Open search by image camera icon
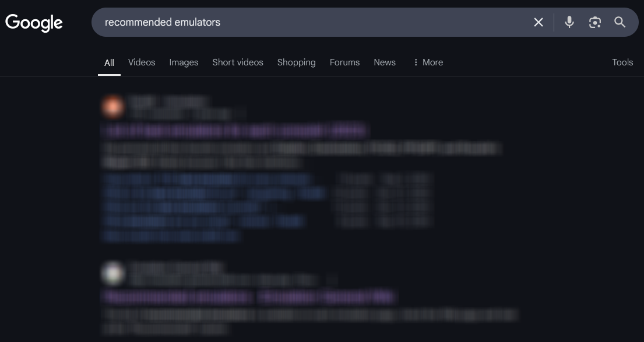The height and width of the screenshot is (342, 644). click(x=594, y=22)
